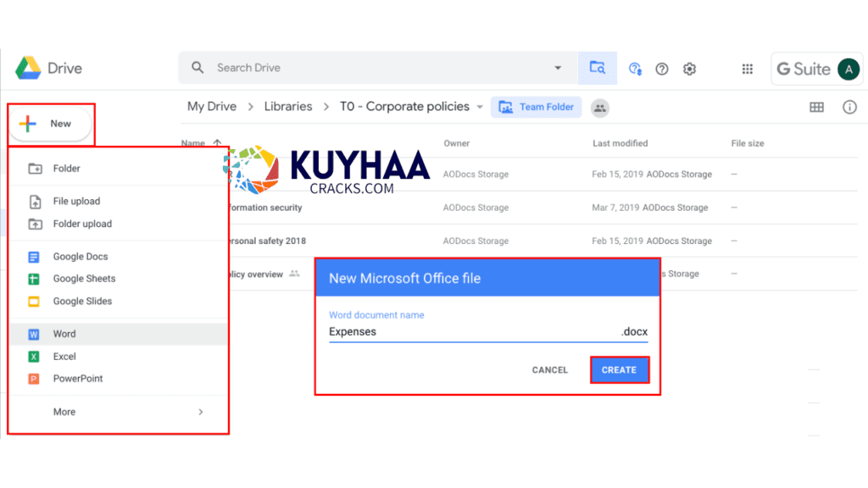Open the Settings gear icon
Image resolution: width=868 pixels, height=488 pixels.
(689, 69)
